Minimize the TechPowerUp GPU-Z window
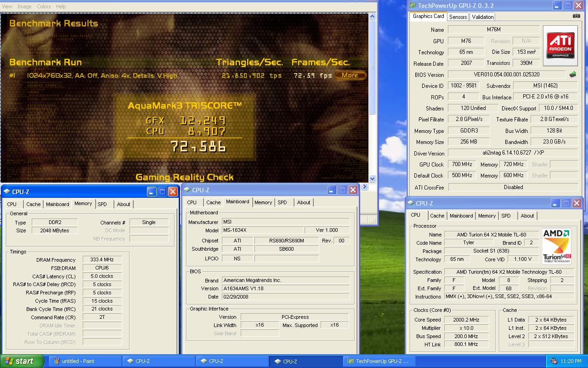588x368 pixels. [x=558, y=6]
